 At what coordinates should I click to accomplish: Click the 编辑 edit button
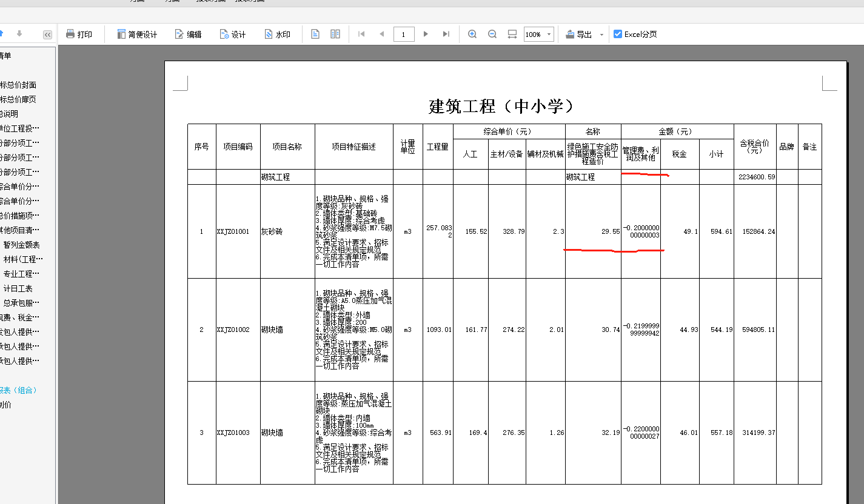pyautogui.click(x=188, y=35)
